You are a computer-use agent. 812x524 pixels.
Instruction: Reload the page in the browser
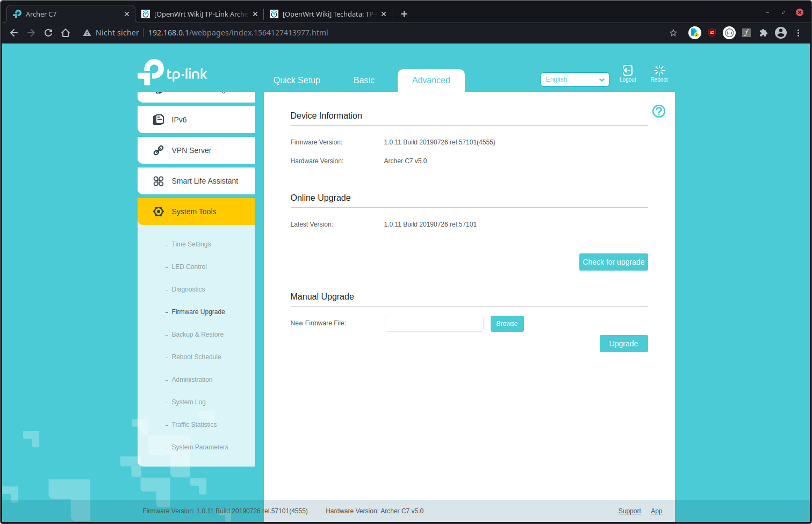tap(48, 33)
